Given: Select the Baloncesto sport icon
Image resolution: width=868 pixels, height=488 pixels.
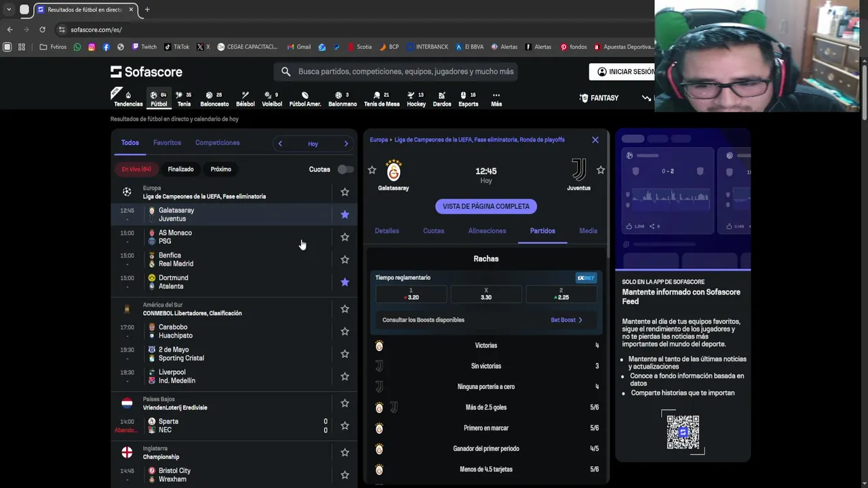Looking at the screenshot, I should click(x=214, y=98).
